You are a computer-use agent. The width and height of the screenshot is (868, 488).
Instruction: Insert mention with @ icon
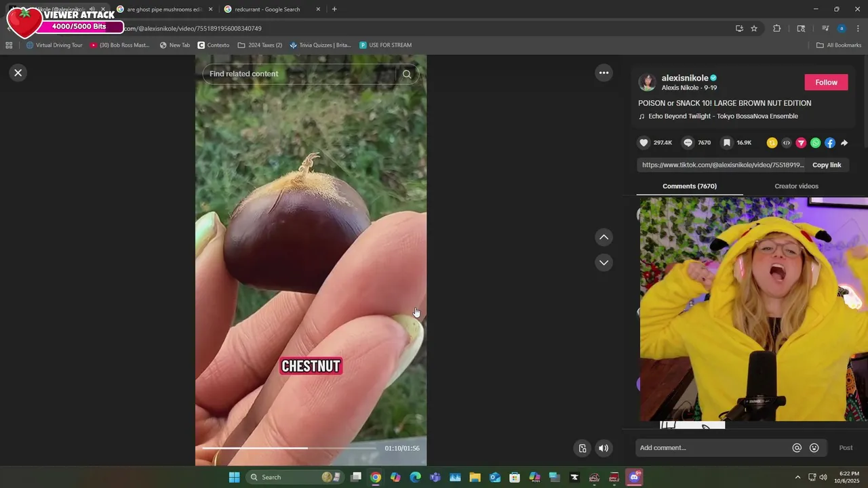click(797, 448)
